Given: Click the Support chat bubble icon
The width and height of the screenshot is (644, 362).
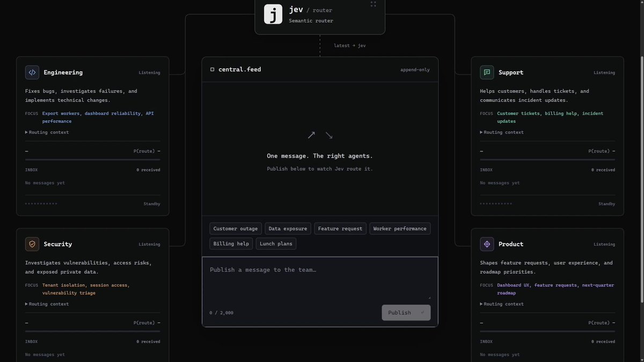Looking at the screenshot, I should tap(487, 72).
